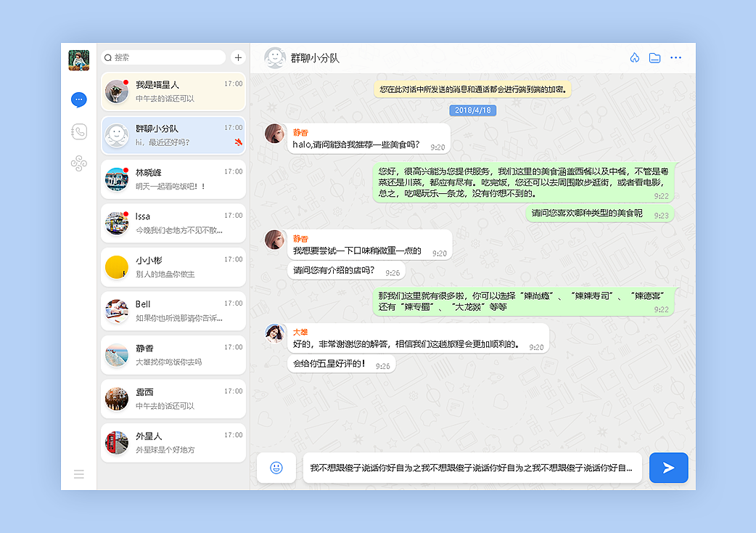
Task: Open the conversation with Bell
Action: [173, 311]
